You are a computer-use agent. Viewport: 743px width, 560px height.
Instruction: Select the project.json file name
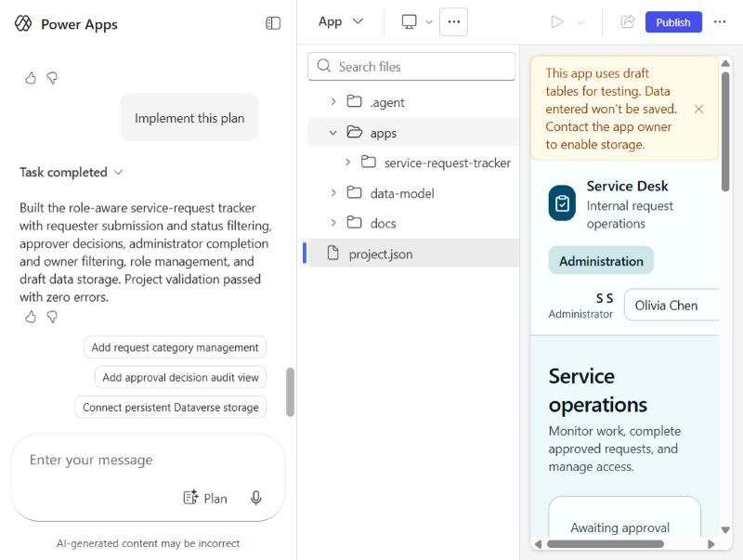coord(381,254)
